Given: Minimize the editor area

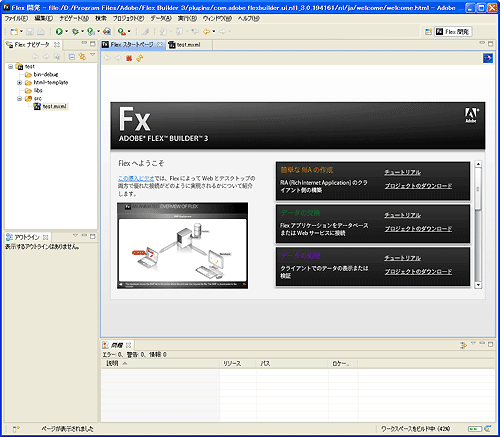Looking at the screenshot, I should pos(482,43).
